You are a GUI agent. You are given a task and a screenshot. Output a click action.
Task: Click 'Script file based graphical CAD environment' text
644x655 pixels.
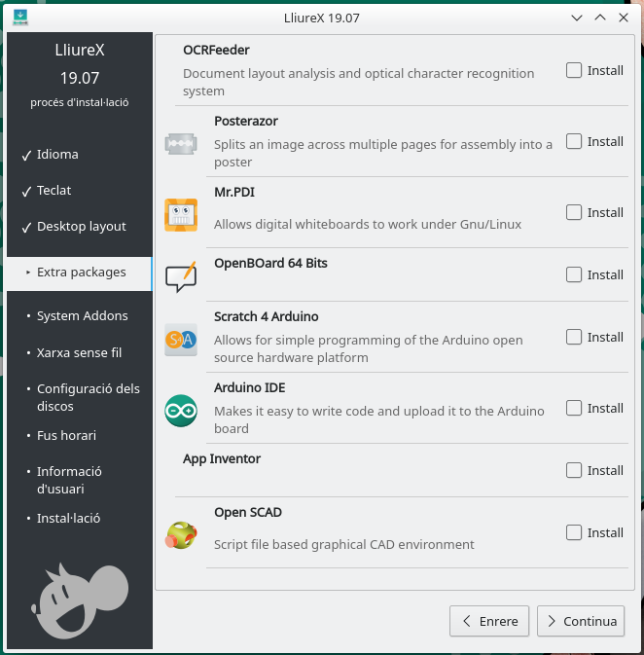point(344,544)
